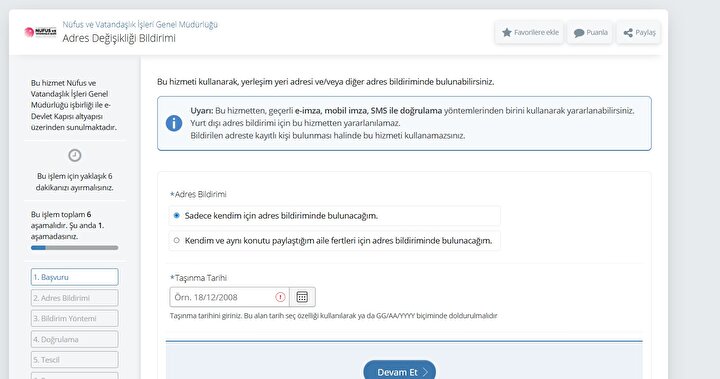Go to step 4. Doğrulama
This screenshot has width=720, height=379.
coord(74,339)
